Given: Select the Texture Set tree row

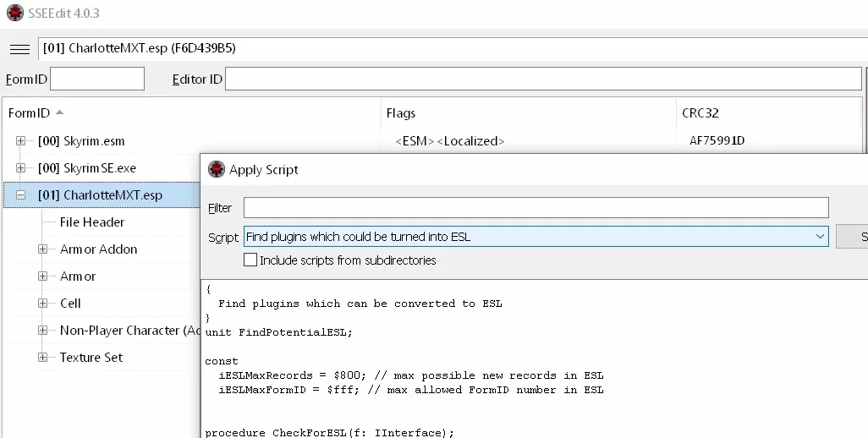Looking at the screenshot, I should [91, 358].
